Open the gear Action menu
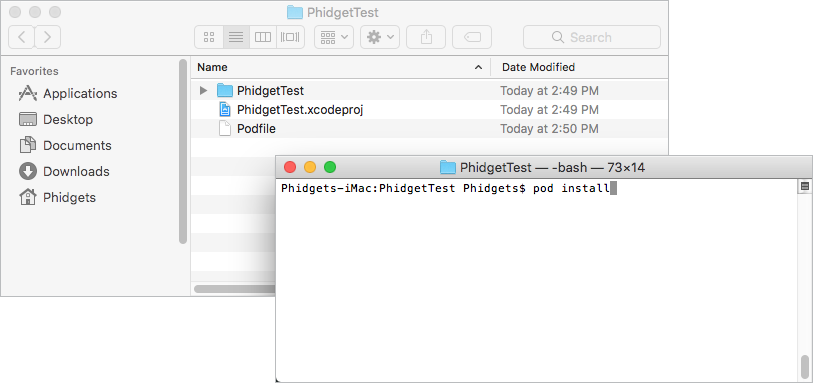Screen dimensions: 813x383 380,37
